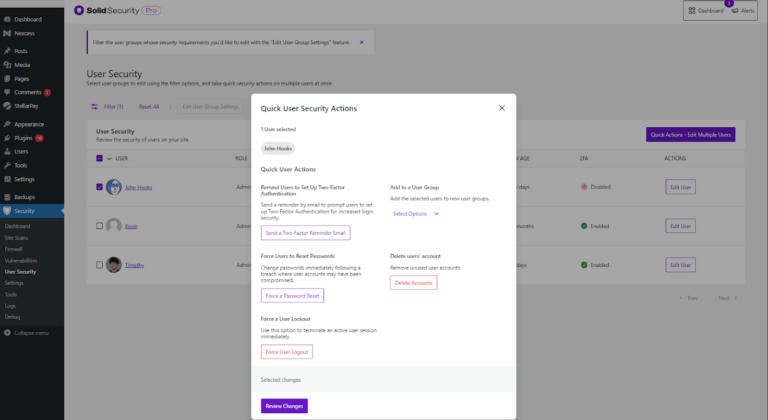Image resolution: width=768 pixels, height=420 pixels.
Task: Click Timothy's avatar thumbnail
Action: coord(114,265)
